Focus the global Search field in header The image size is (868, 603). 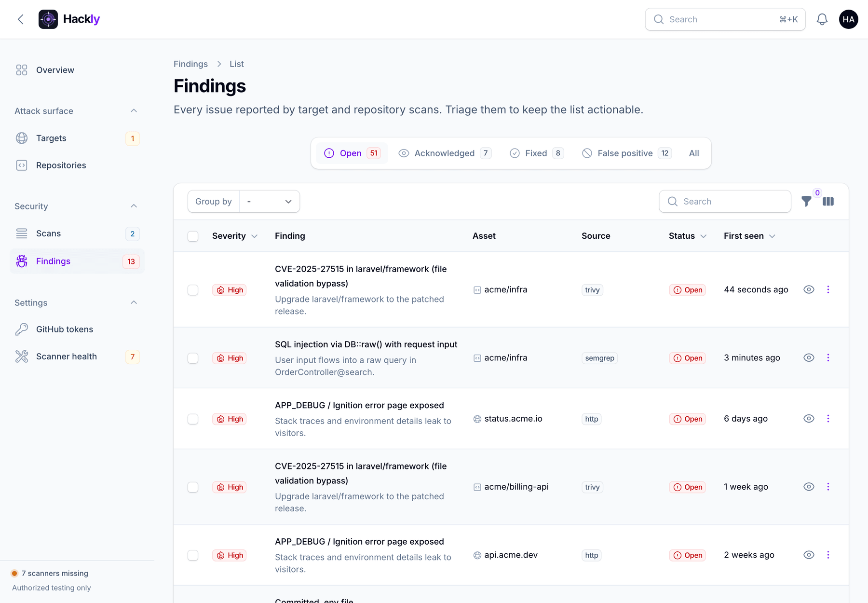[725, 19]
